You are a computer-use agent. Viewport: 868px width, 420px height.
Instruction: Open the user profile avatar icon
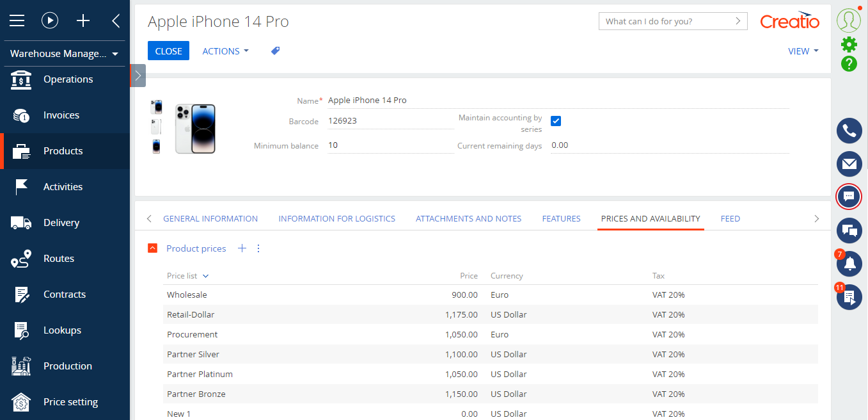[x=849, y=20]
